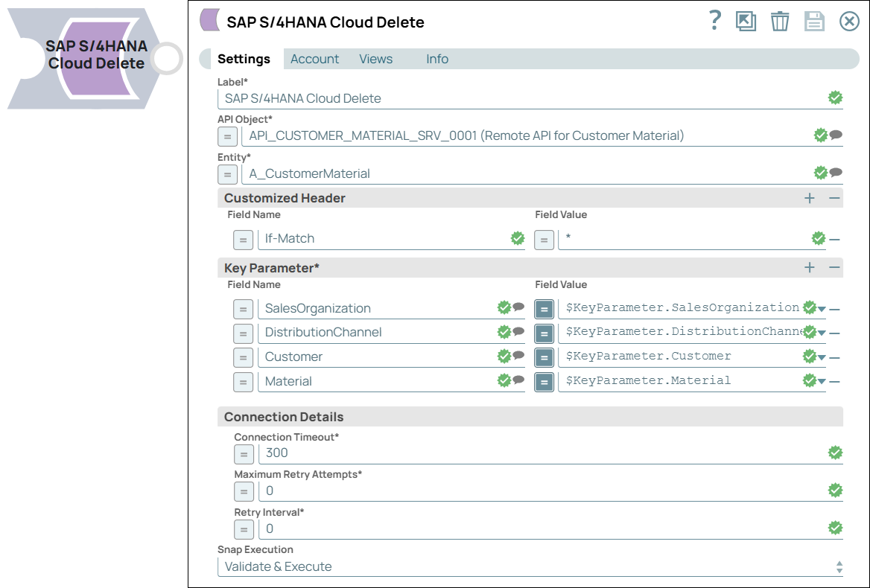Screen dimensions: 870x588
Task: Delete the SalesOrganization key parameter row
Action: pyautogui.click(x=834, y=309)
